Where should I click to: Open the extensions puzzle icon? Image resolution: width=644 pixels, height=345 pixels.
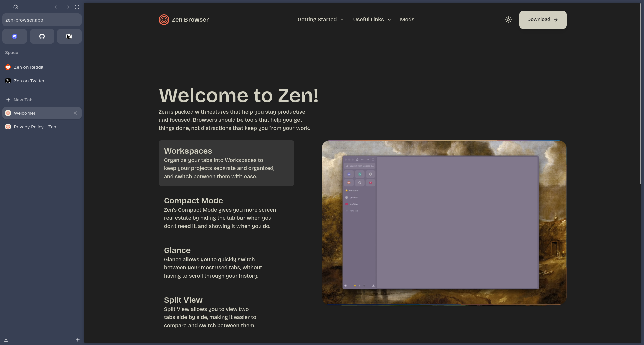pos(15,7)
